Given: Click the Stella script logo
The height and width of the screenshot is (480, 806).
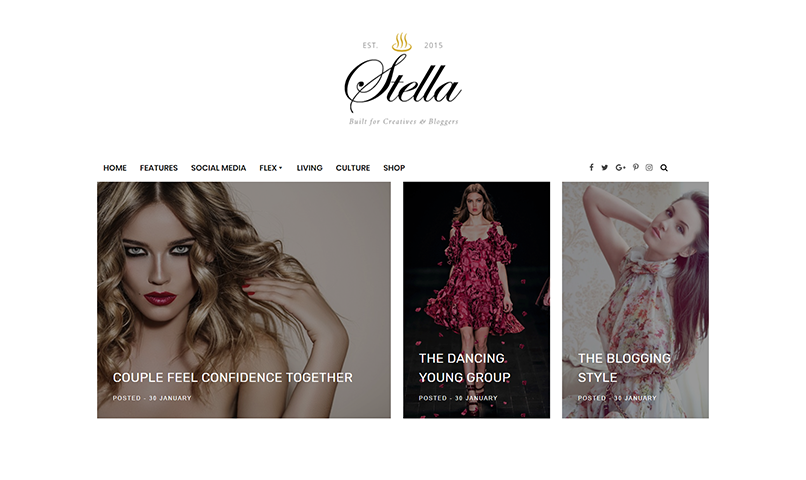Looking at the screenshot, I should 403,83.
